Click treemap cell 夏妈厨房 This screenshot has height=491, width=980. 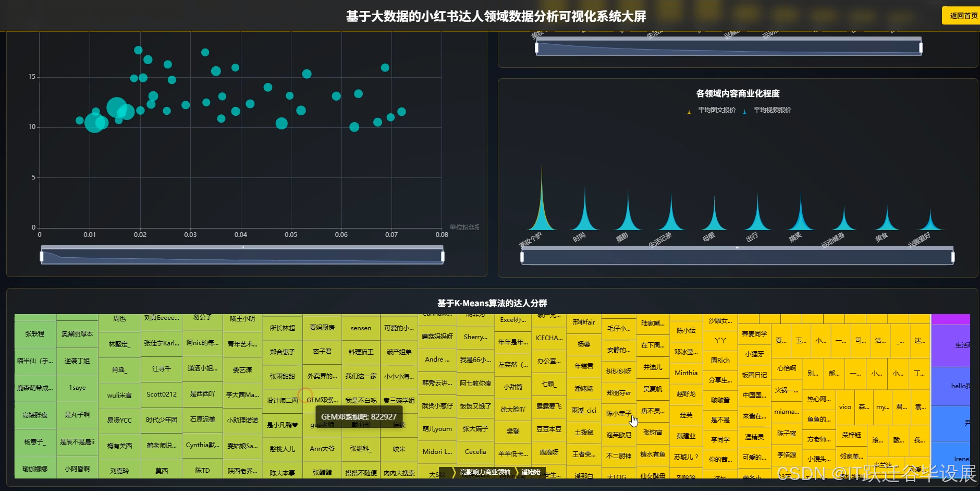point(322,328)
